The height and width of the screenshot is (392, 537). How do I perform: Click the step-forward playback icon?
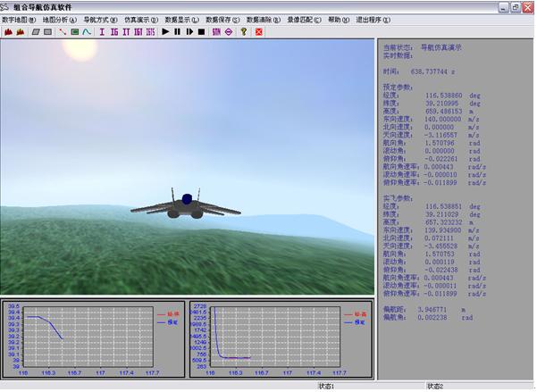click(x=189, y=31)
